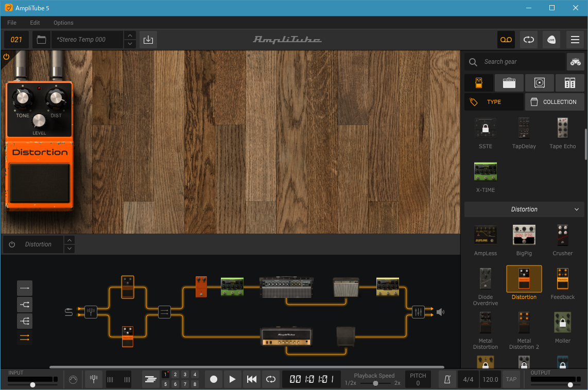The width and height of the screenshot is (588, 390).
Task: Select the X-TIME pedal
Action: (485, 177)
